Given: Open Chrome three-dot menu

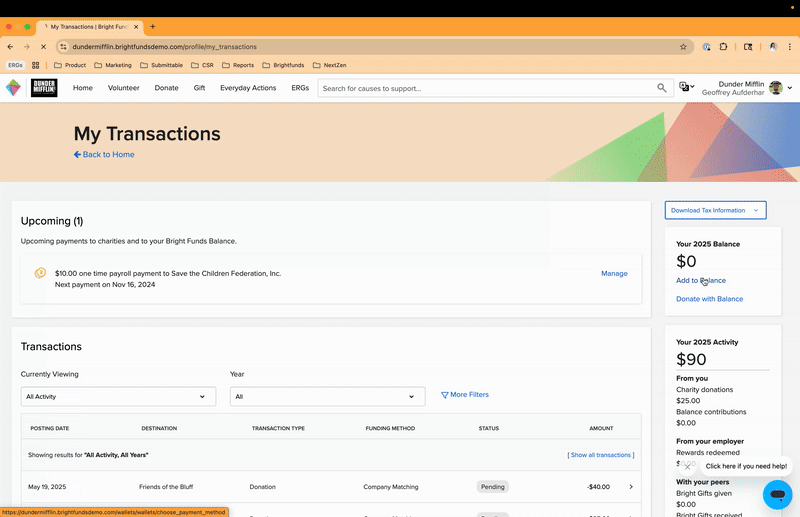Looking at the screenshot, I should coord(789,46).
